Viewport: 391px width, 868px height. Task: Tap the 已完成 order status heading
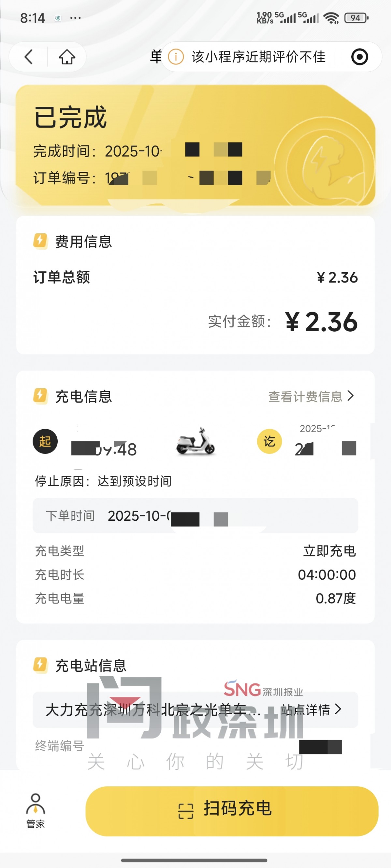coord(70,117)
